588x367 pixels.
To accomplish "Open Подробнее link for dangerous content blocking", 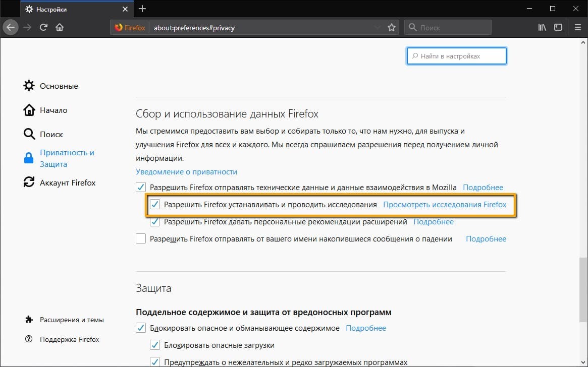I will click(x=365, y=328).
